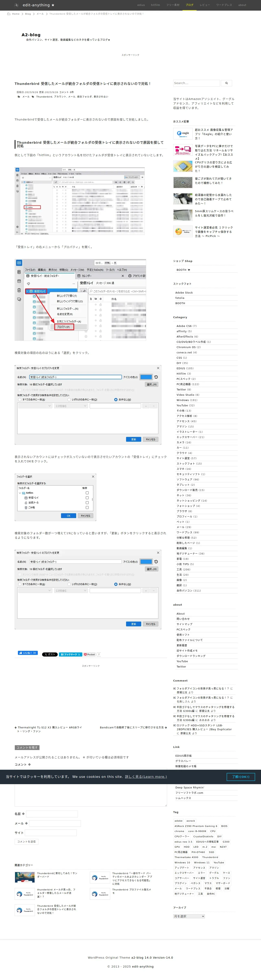This screenshot has width=261, height=980.
Task: Click the folder icon next to メール category
Action: tap(19, 97)
